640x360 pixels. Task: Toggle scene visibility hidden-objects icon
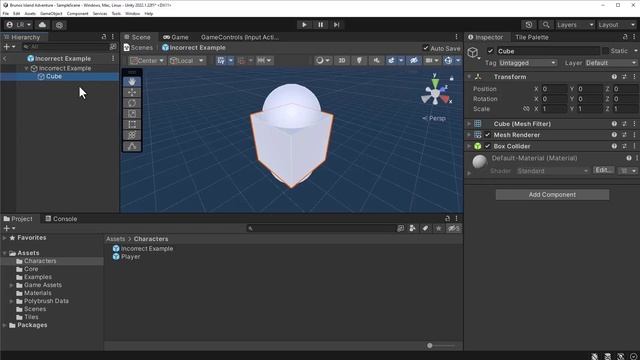(413, 60)
